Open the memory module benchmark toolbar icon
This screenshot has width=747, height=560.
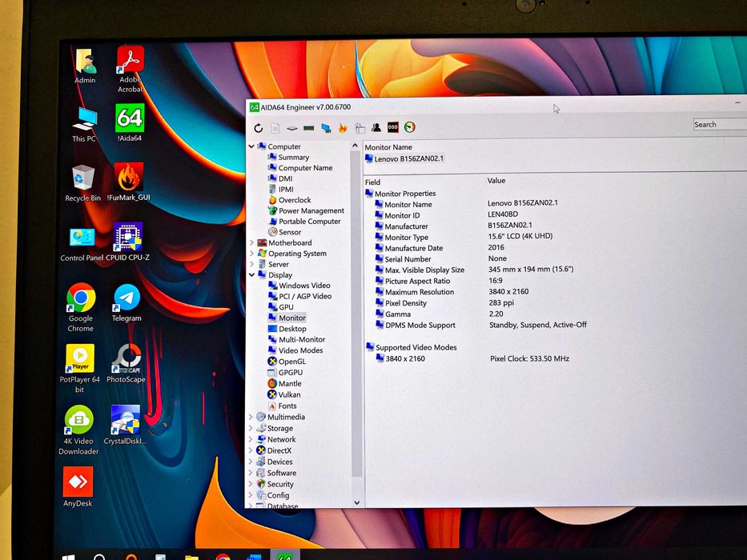(x=309, y=128)
